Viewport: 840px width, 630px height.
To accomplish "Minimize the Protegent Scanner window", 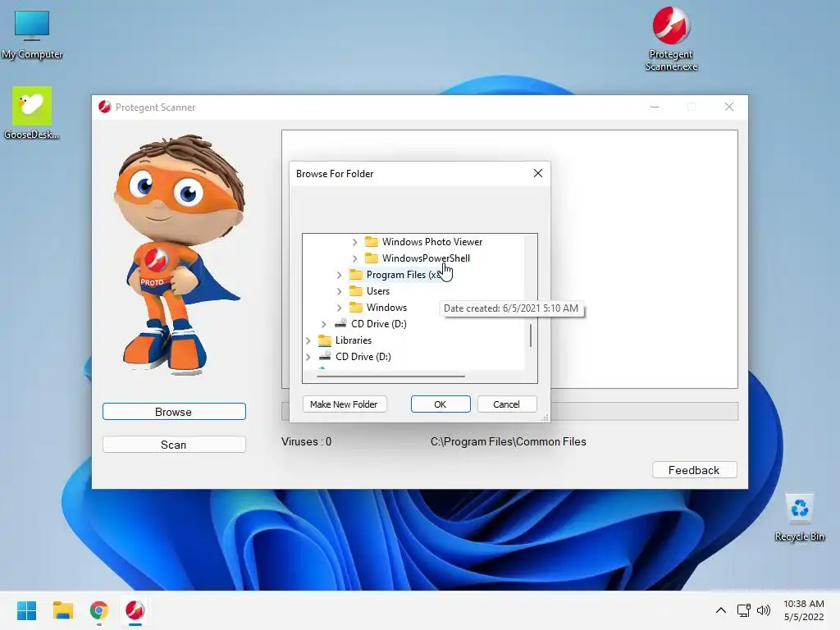I will 655,107.
